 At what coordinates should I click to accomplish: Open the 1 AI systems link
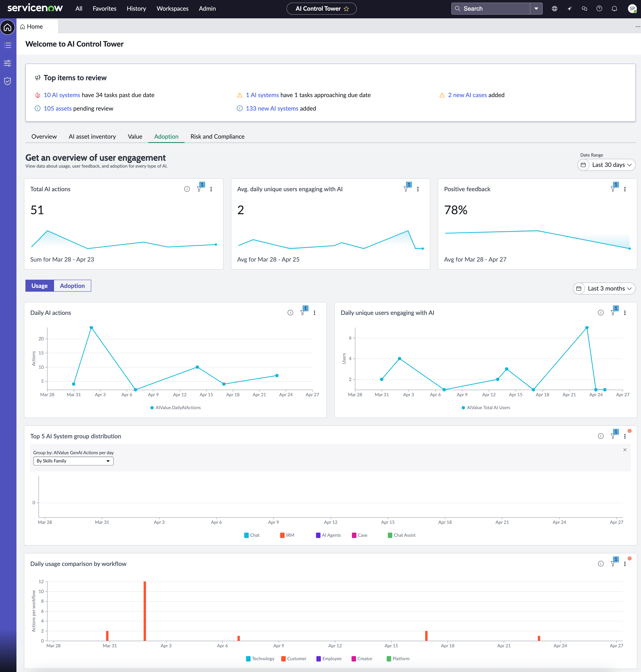pyautogui.click(x=262, y=95)
